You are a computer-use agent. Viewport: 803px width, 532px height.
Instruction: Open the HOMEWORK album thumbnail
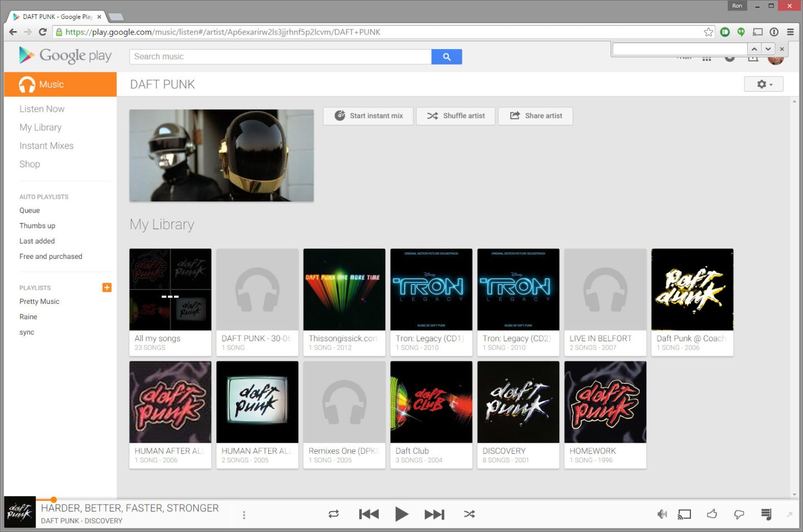tap(605, 402)
